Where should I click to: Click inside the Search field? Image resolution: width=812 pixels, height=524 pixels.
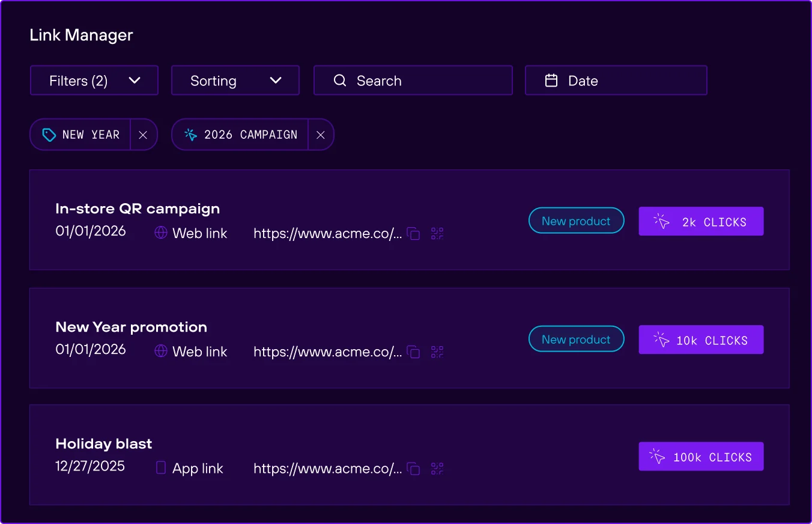tap(413, 80)
